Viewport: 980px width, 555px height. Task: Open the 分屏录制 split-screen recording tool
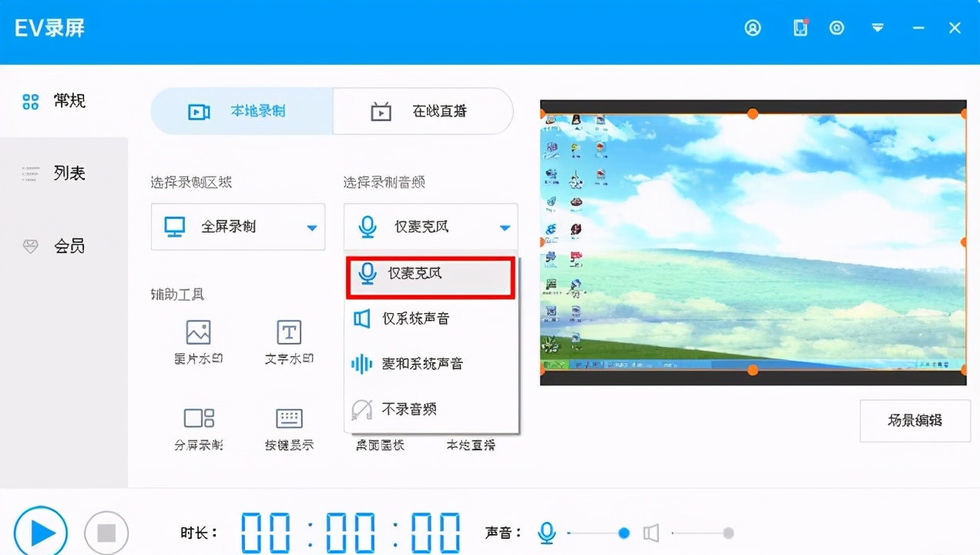198,426
